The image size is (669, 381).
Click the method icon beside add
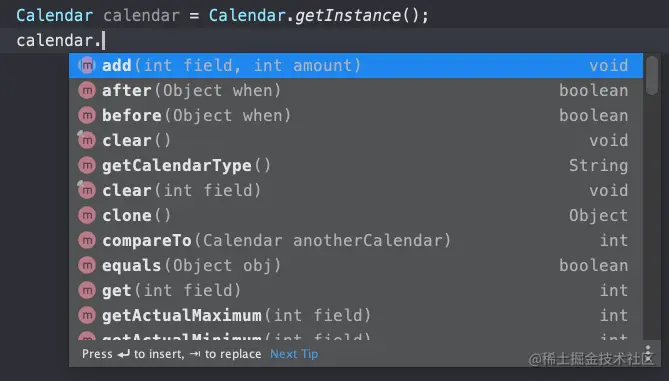click(87, 66)
